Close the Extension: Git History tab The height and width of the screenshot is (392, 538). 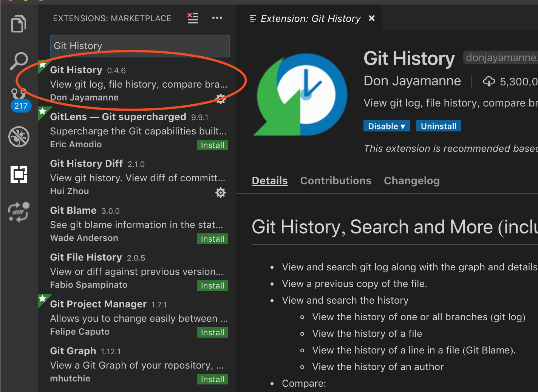pos(372,18)
